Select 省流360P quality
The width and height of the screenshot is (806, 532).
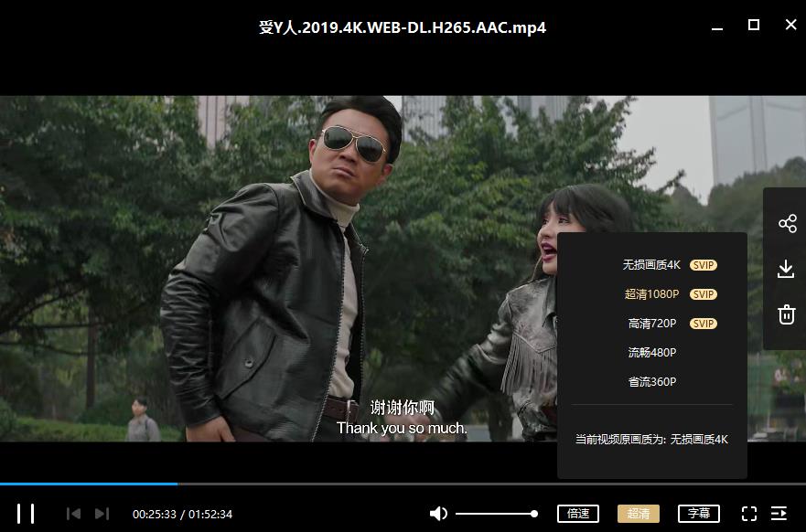pyautogui.click(x=651, y=382)
